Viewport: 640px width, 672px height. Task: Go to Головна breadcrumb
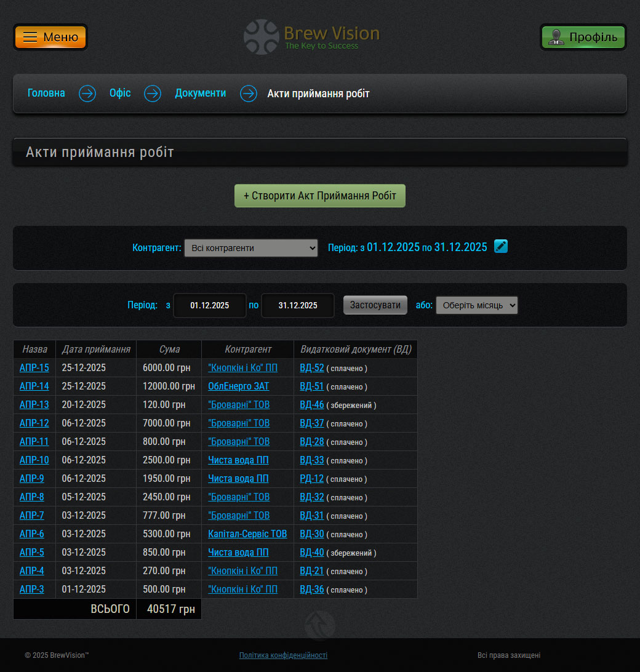pos(46,94)
